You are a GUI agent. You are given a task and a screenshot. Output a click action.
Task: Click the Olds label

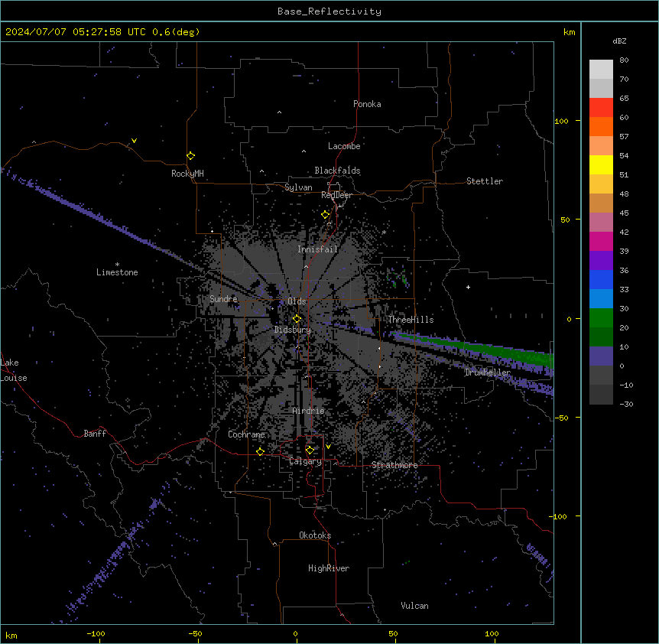pos(297,301)
